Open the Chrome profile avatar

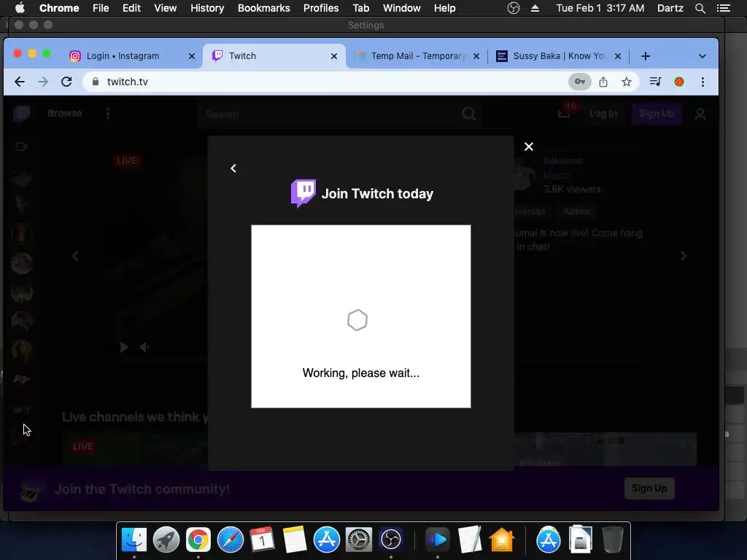tap(679, 82)
